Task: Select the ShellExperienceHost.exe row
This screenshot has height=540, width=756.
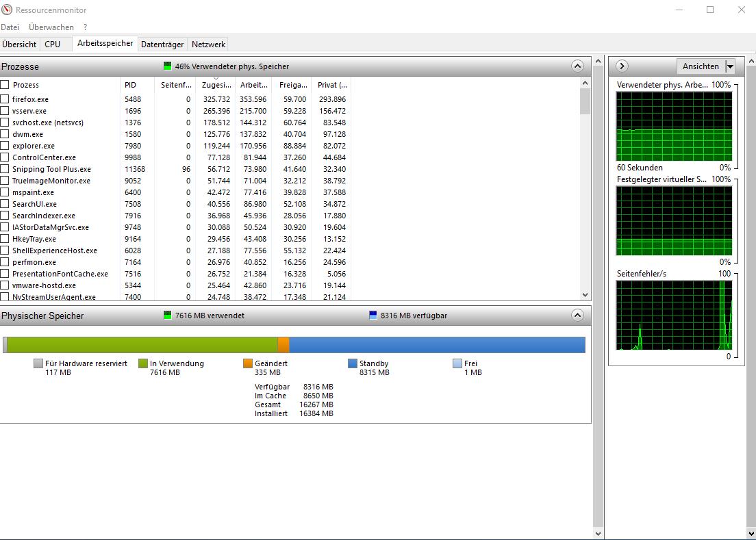Action: coord(175,250)
